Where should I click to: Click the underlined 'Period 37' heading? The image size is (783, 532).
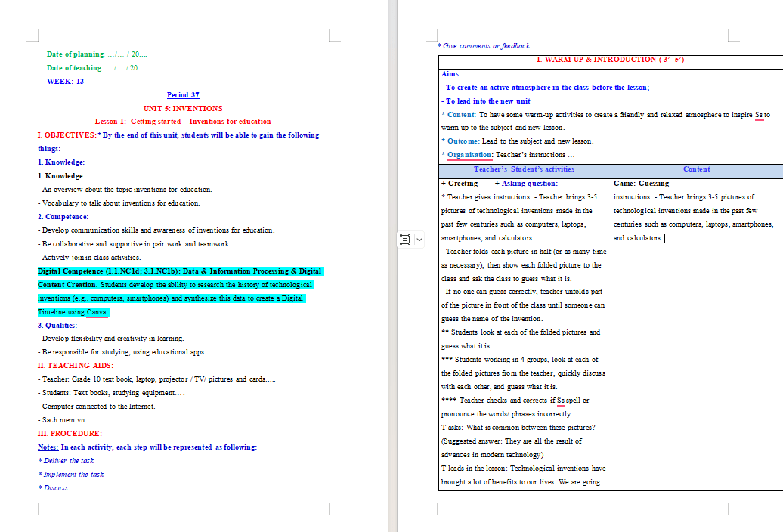(x=183, y=94)
